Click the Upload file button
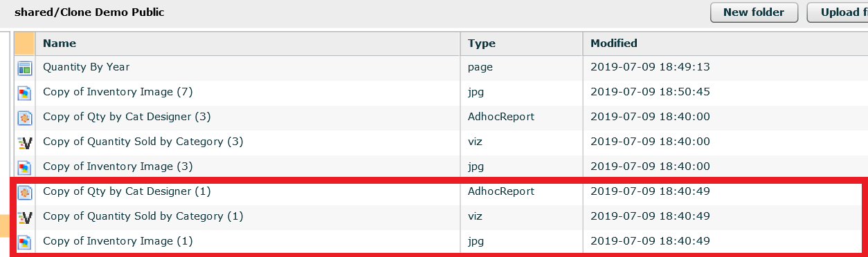868x257 pixels. coord(839,12)
